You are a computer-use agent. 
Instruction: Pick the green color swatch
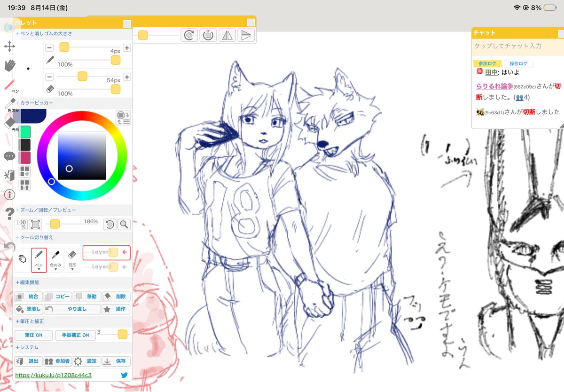(24, 132)
